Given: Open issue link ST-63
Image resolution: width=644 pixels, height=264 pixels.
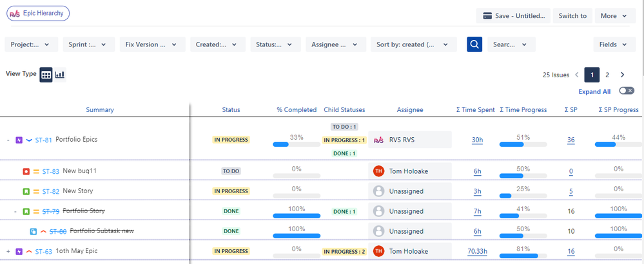Looking at the screenshot, I should (44, 251).
